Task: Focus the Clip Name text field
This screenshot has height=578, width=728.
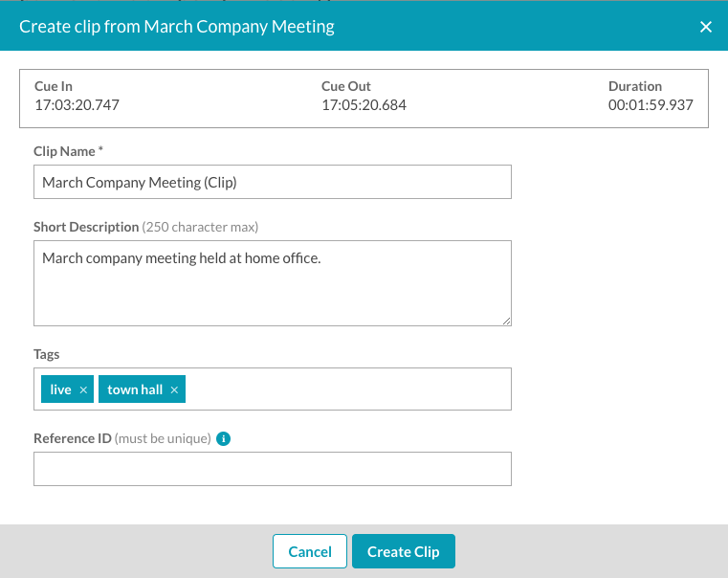Action: pos(273,182)
